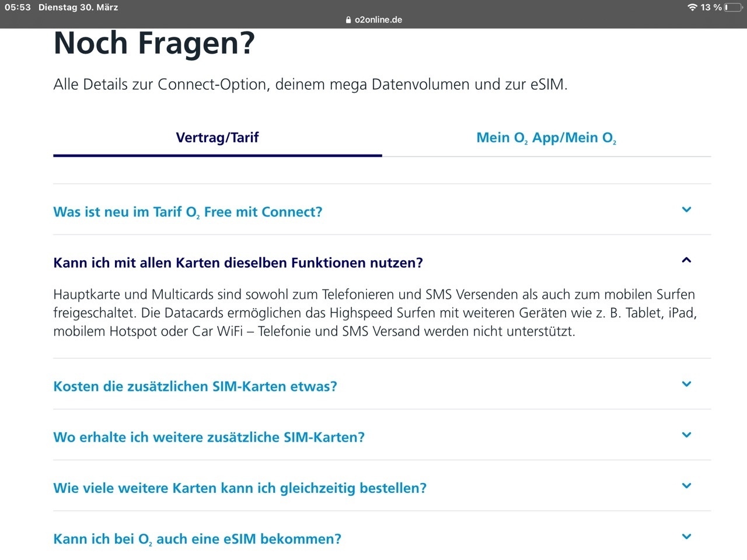Open question 'Wie viele weitere Karten kann ich gleichzeitig bestellen?'
747x560 pixels.
(240, 488)
